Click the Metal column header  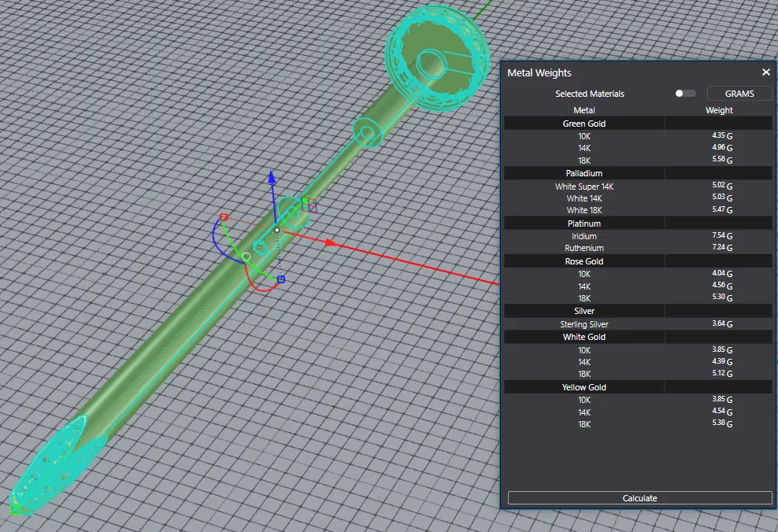(584, 110)
